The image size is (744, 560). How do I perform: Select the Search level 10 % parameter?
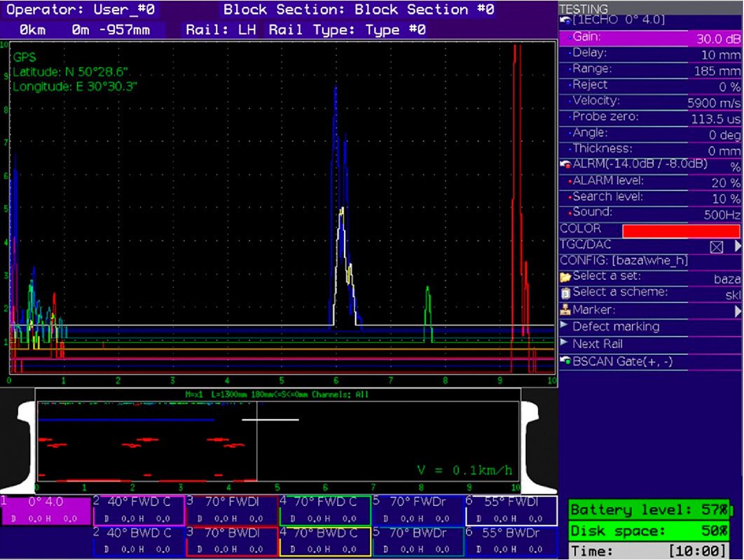650,197
